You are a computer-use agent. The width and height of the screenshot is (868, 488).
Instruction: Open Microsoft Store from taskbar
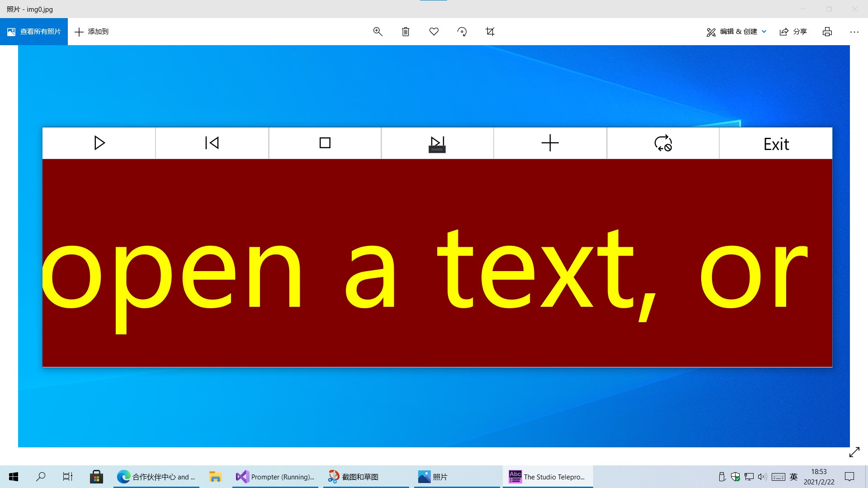click(96, 477)
